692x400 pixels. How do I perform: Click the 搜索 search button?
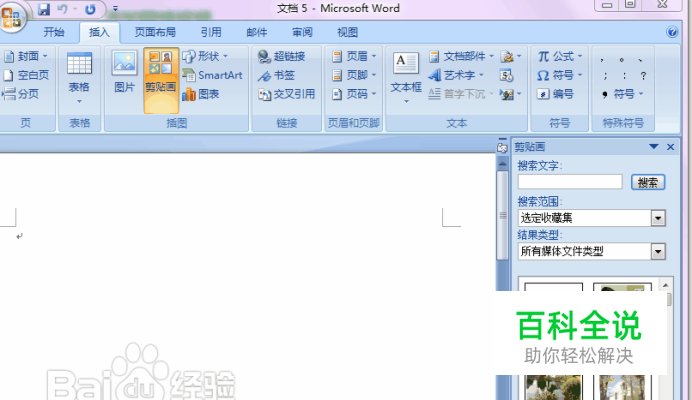pyautogui.click(x=648, y=182)
